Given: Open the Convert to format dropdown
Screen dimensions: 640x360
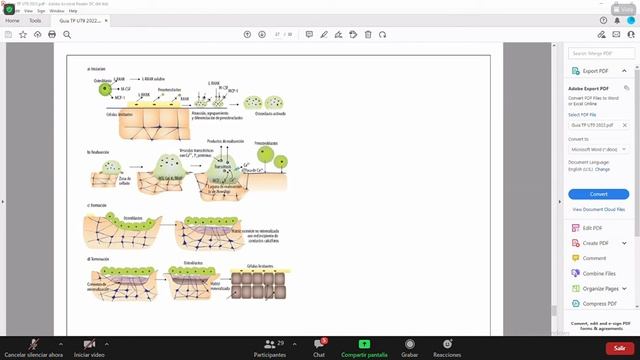Looking at the screenshot, I should 598,149.
